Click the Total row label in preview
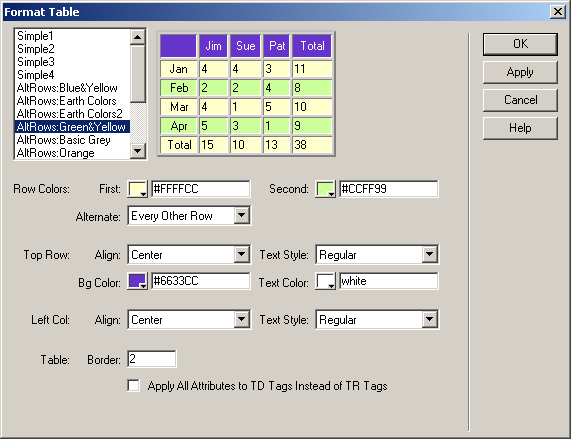The height and width of the screenshot is (439, 571). [178, 145]
